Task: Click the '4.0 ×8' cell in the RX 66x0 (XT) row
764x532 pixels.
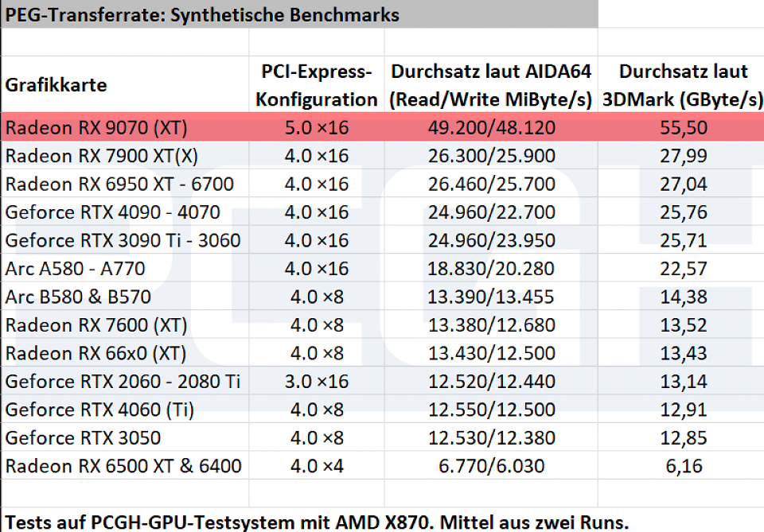Action: (317, 353)
